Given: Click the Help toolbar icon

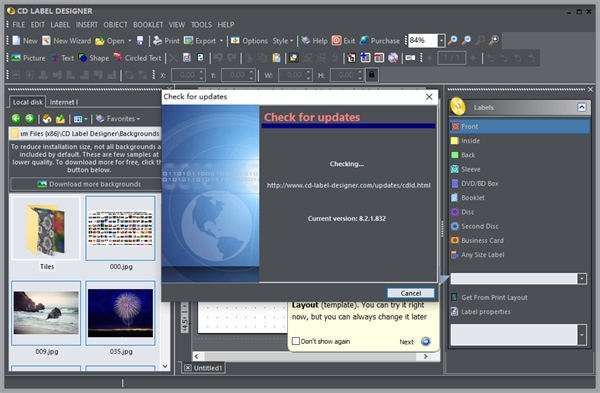Looking at the screenshot, I should coord(305,41).
